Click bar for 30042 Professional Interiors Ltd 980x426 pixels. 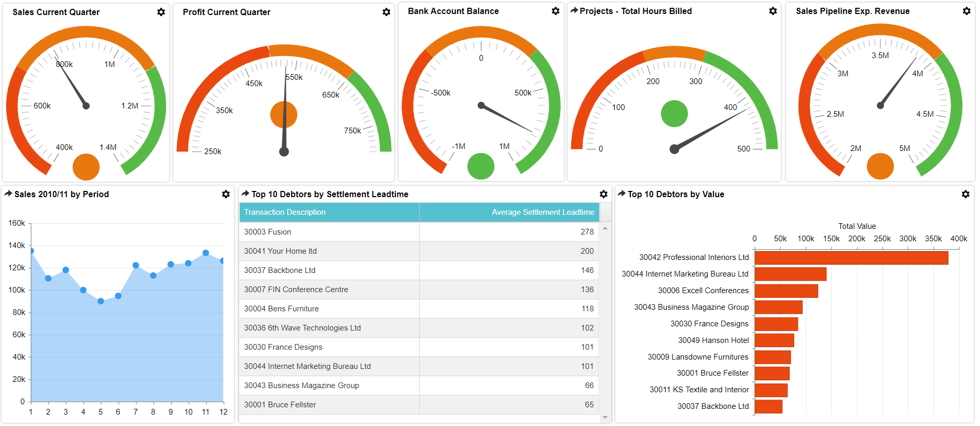point(851,258)
